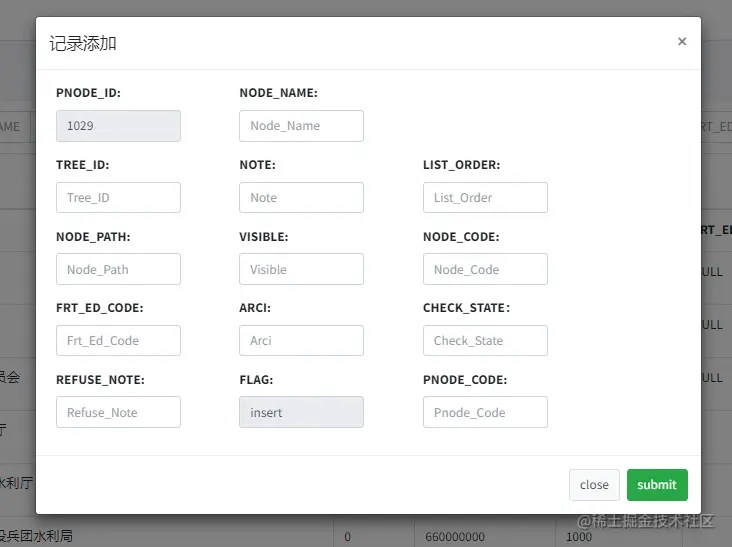Viewport: 732px width, 547px height.
Task: Select the Node_Code text box
Action: click(x=485, y=269)
